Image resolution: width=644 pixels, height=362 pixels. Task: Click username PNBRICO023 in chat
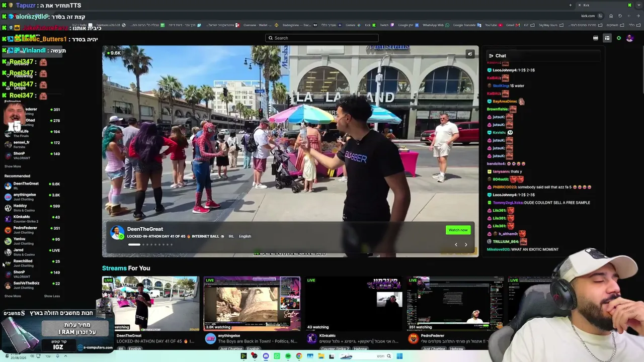click(x=505, y=187)
